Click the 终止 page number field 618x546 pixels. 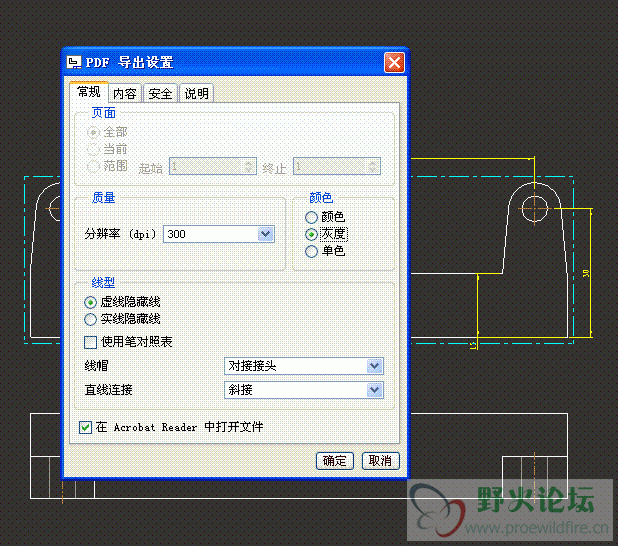click(337, 166)
